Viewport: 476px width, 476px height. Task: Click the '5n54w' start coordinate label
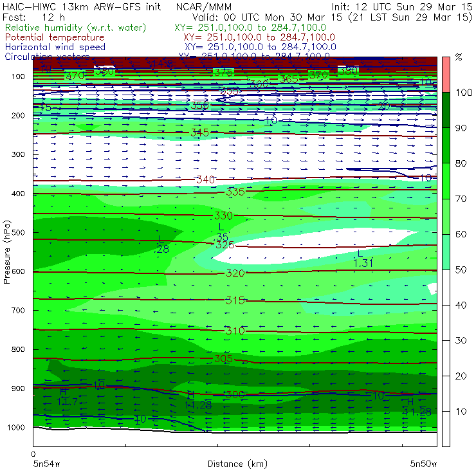point(47,464)
